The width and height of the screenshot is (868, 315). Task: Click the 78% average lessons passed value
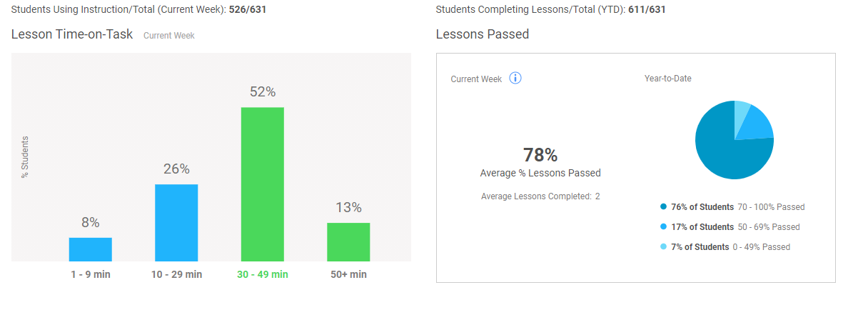point(540,155)
